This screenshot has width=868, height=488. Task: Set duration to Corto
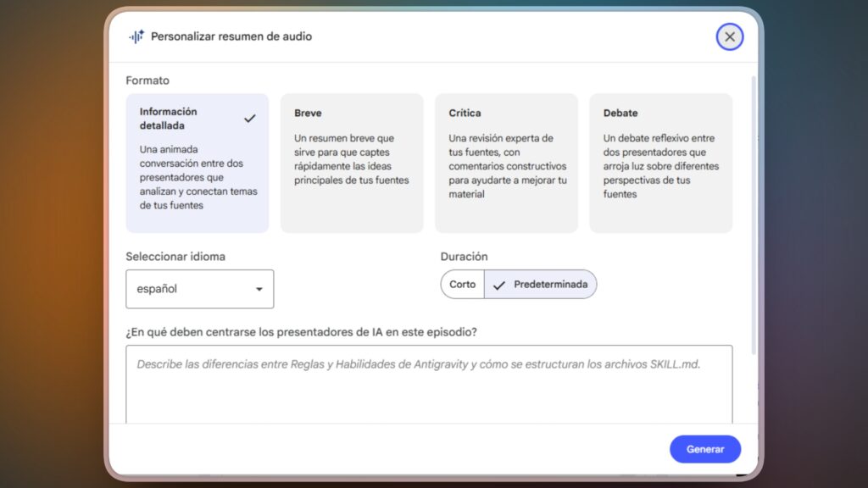point(463,285)
